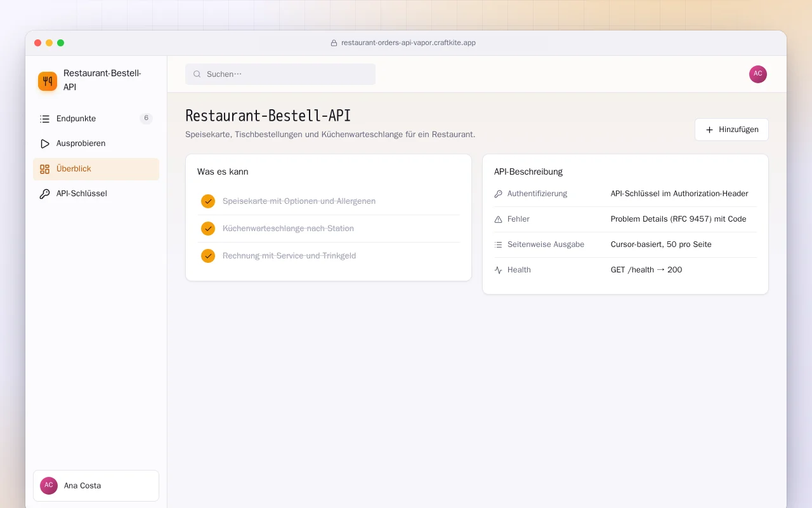Click the 'Fehler' row label
The height and width of the screenshot is (508, 812).
(518, 219)
